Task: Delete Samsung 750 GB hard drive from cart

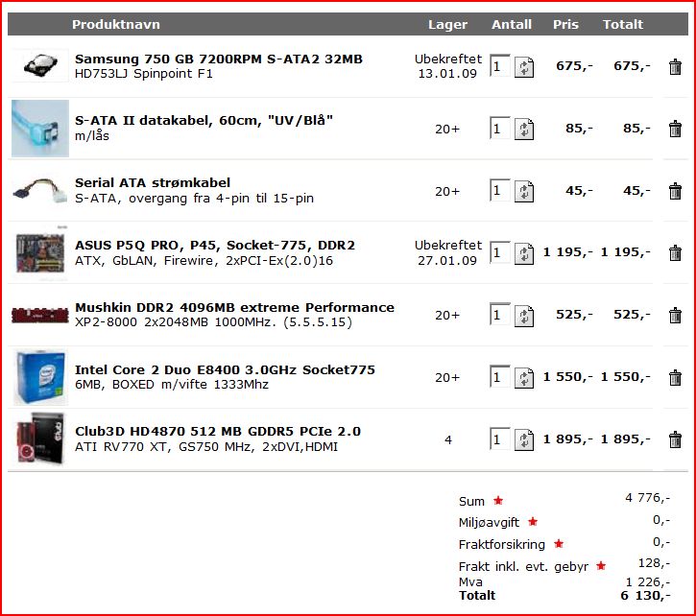Action: click(675, 66)
